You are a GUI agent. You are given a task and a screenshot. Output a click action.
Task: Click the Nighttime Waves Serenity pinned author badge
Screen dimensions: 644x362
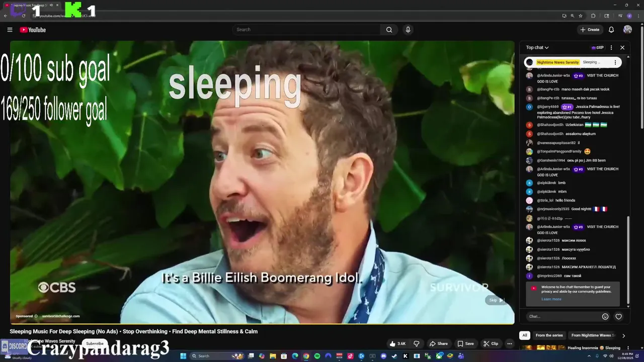click(557, 62)
